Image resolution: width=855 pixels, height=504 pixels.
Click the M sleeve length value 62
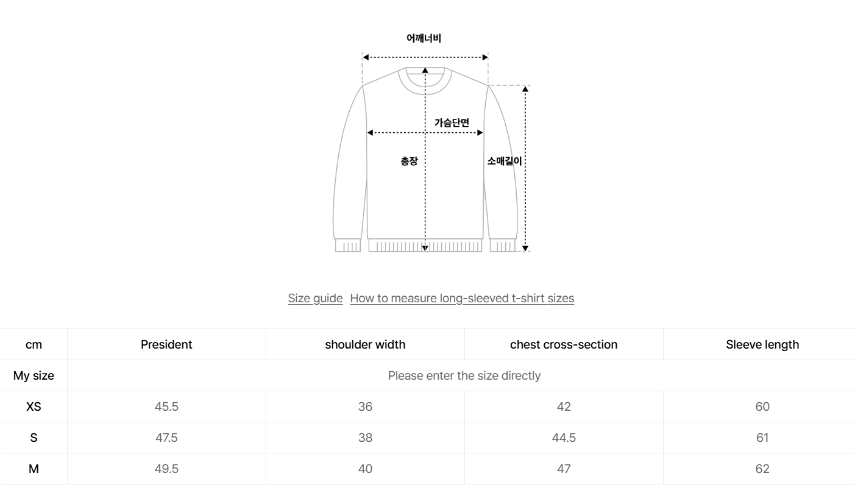point(762,469)
